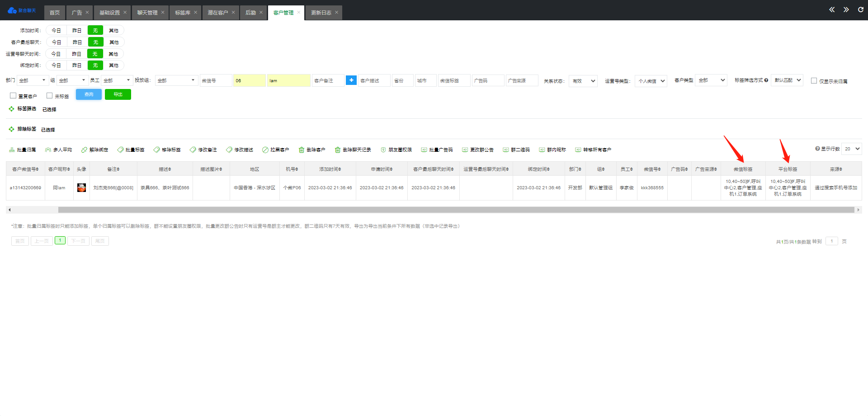Image resolution: width=868 pixels, height=416 pixels.
Task: Expand the 运营号类型 dropdown
Action: [651, 81]
